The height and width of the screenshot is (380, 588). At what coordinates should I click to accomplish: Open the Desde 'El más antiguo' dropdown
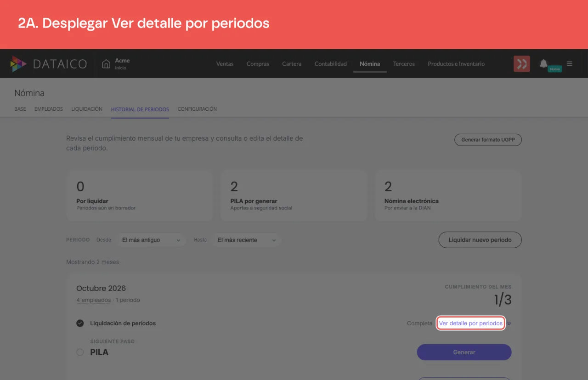[151, 240]
